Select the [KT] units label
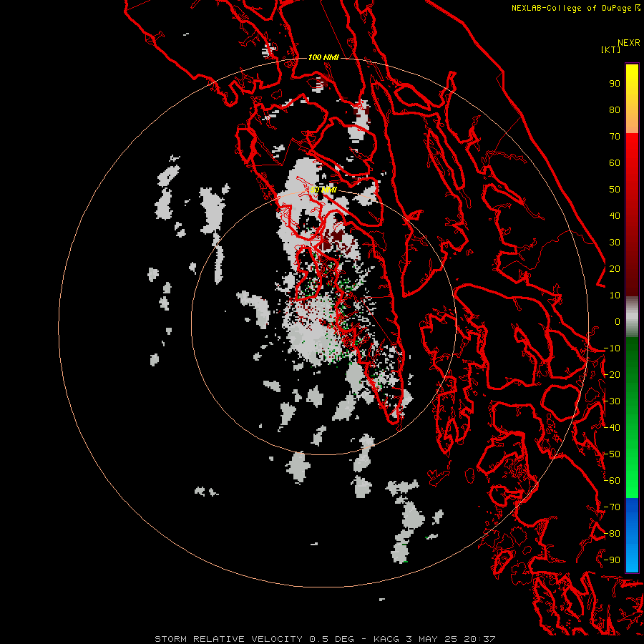The image size is (644, 644). 611,49
